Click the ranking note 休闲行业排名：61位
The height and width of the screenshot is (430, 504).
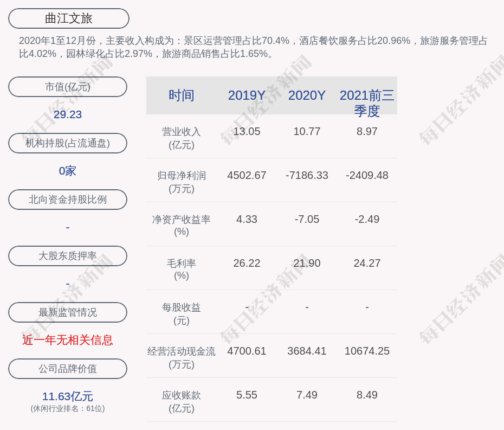pos(68,408)
